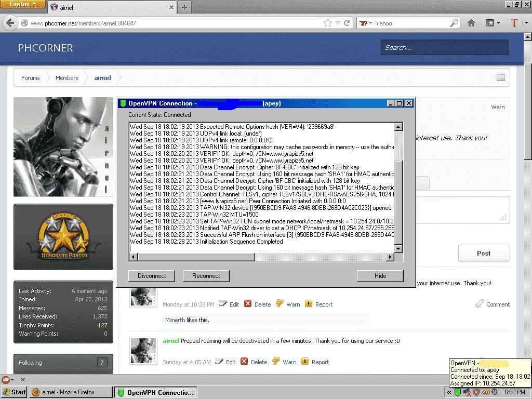Click the airnel robot avatar image
Image resolution: width=532 pixels, height=399 pixels.
pos(63,147)
